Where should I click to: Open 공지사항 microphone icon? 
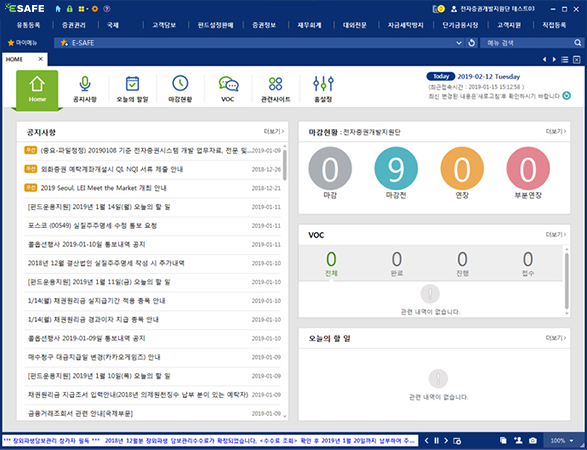[x=85, y=84]
